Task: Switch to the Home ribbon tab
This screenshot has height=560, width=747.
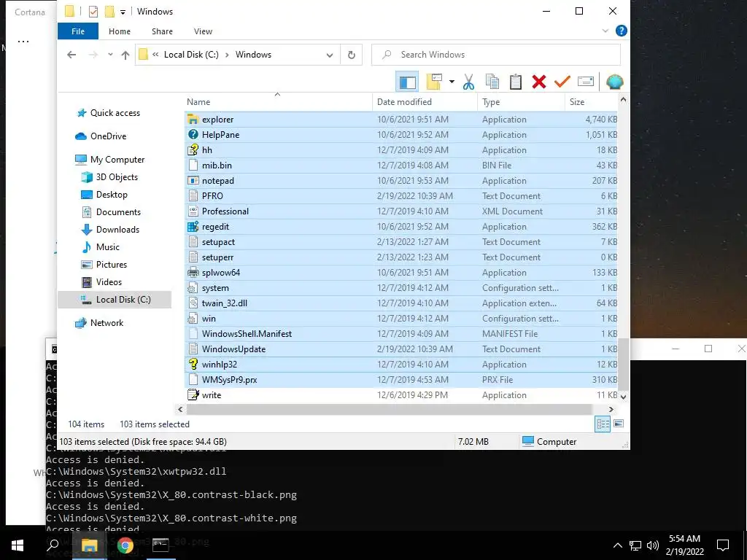Action: click(x=120, y=31)
